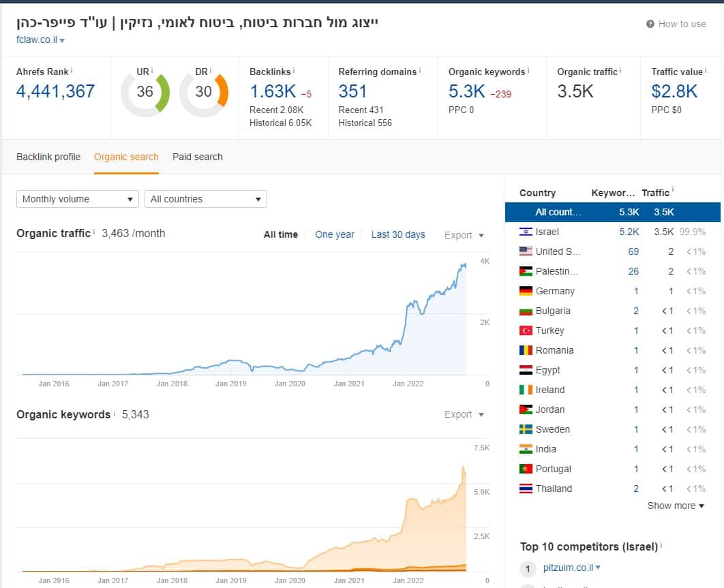Click Palestine keywords count 26
This screenshot has height=588, width=724.
(633, 271)
